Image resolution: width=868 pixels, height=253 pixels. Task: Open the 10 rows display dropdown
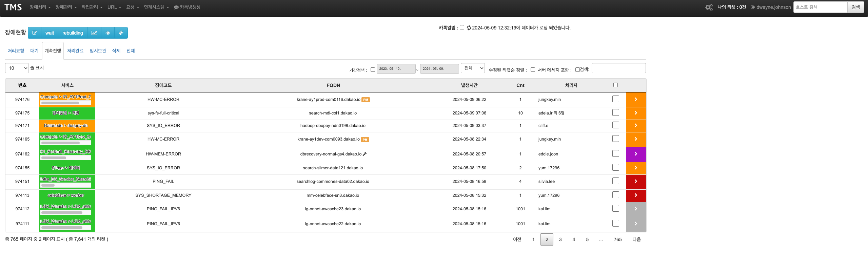pyautogui.click(x=17, y=68)
